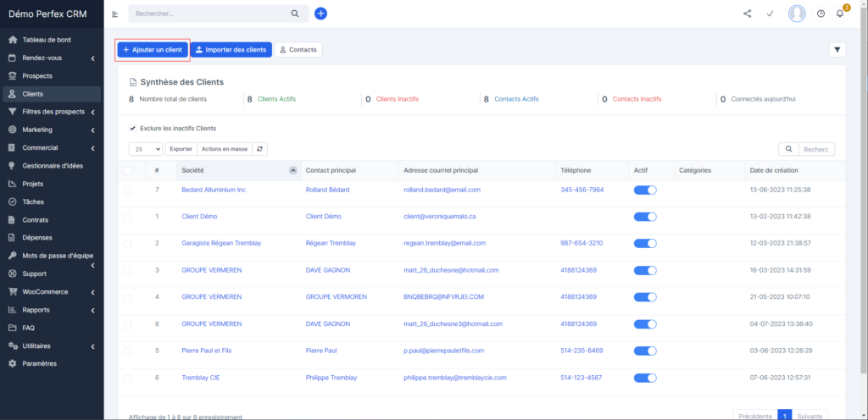
Task: Tick the select-all checkbox in table header
Action: [128, 170]
